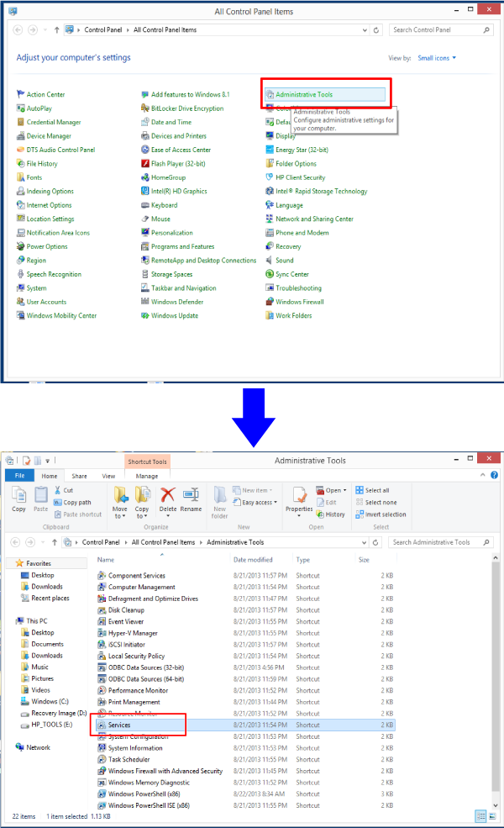Switch to the View ribbon tab
The width and height of the screenshot is (504, 828).
pyautogui.click(x=108, y=477)
